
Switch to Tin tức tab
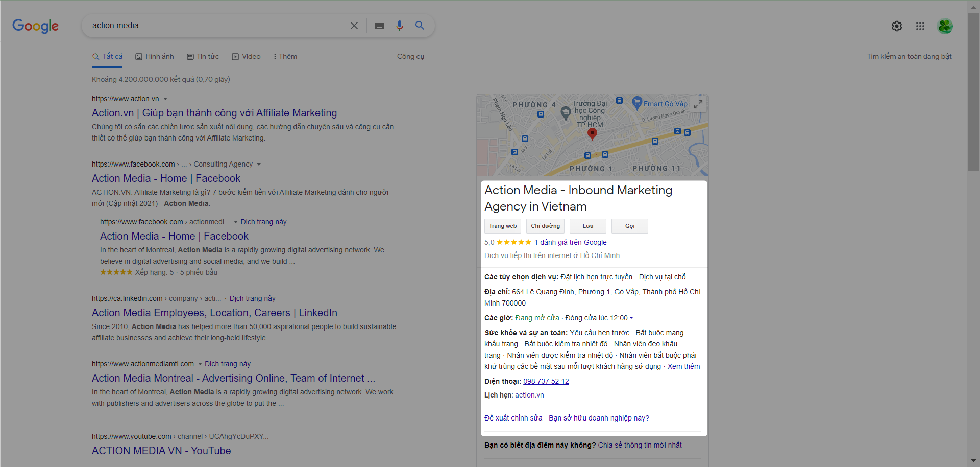(203, 56)
